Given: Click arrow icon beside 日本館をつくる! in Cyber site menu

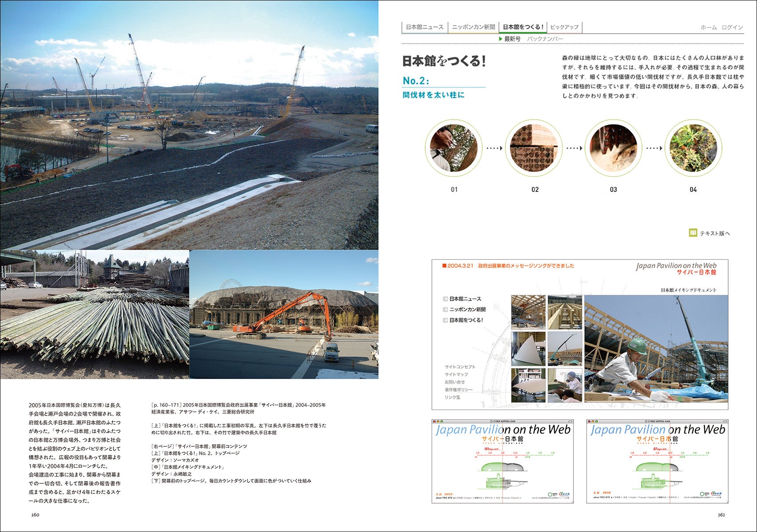Looking at the screenshot, I should 445,320.
